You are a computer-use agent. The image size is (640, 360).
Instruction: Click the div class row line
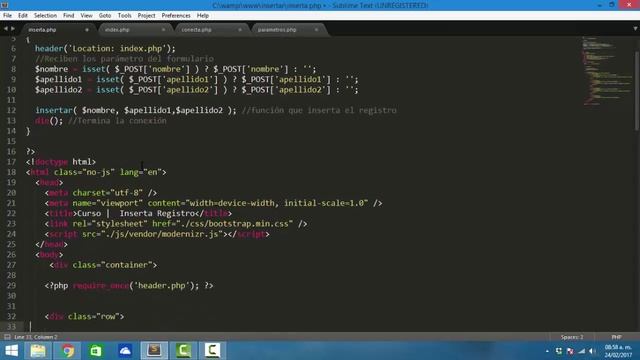pyautogui.click(x=84, y=316)
